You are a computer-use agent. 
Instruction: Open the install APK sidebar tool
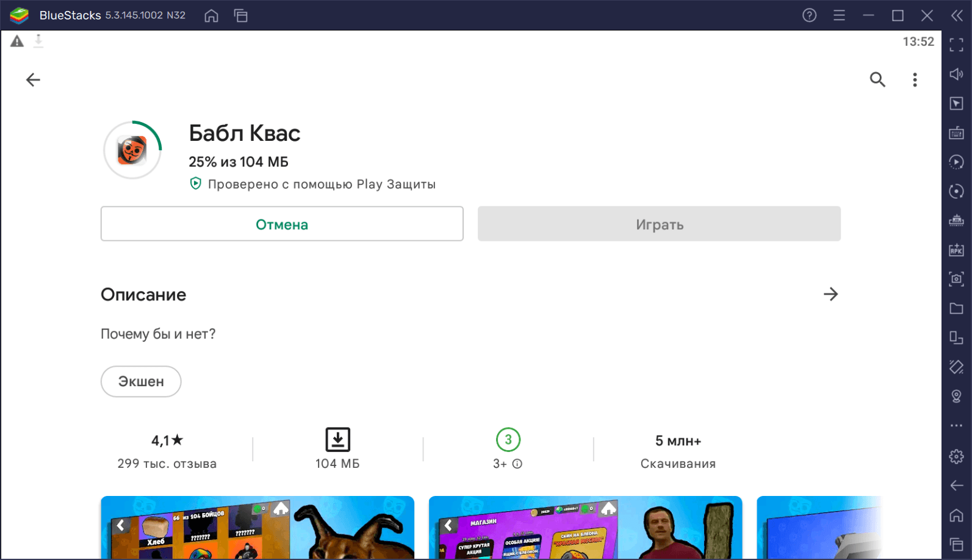[x=956, y=250]
